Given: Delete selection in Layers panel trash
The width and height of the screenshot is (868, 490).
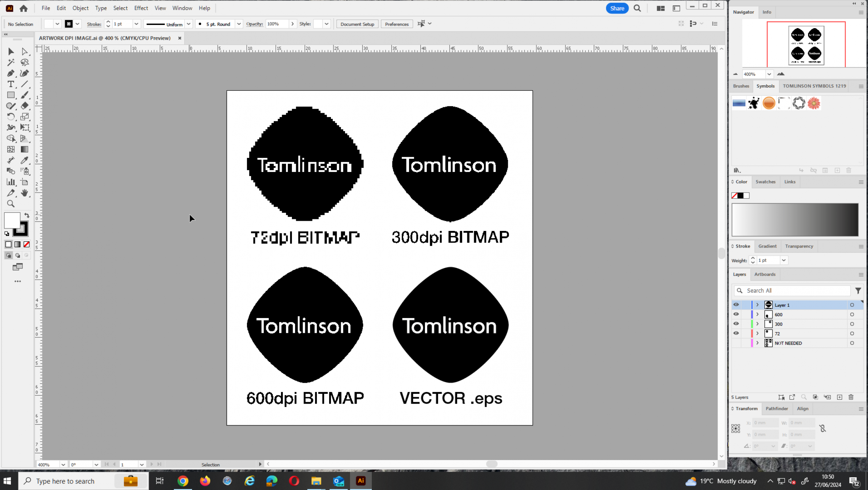Looking at the screenshot, I should 851,397.
